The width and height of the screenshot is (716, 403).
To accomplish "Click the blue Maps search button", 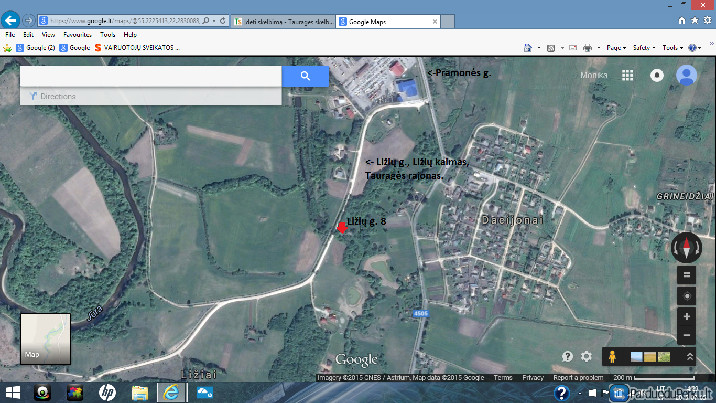I will 305,76.
